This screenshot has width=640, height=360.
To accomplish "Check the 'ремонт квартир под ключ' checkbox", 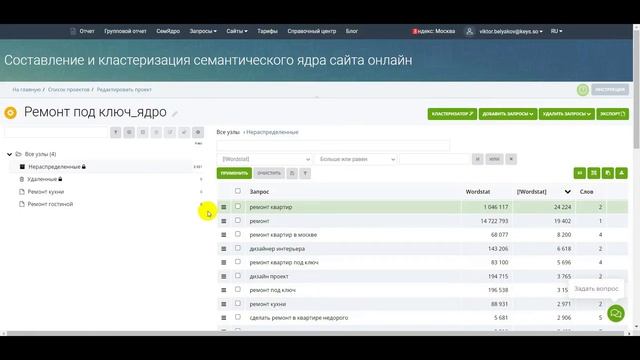I will (x=238, y=262).
